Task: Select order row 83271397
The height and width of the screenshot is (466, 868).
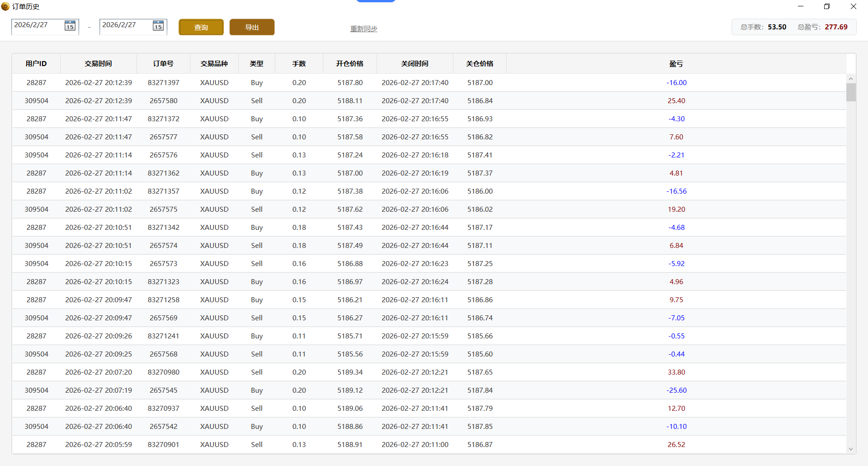Action: point(163,83)
